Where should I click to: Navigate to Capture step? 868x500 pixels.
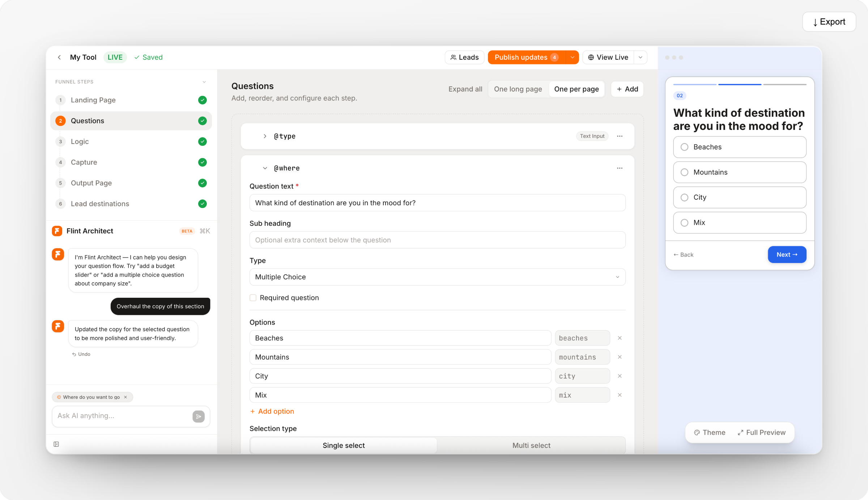tap(131, 162)
